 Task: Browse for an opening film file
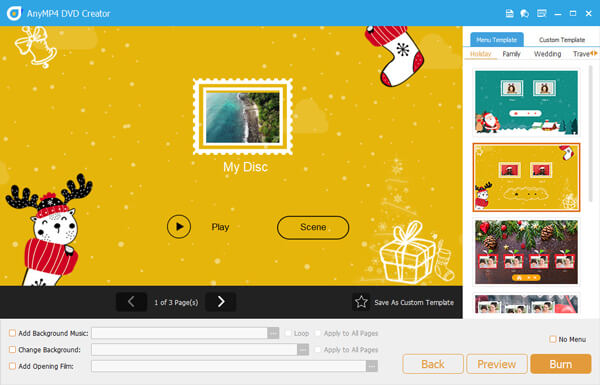(x=372, y=366)
